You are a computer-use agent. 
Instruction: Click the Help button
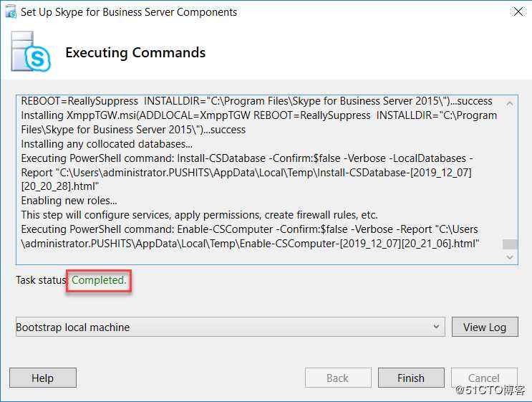[x=43, y=378]
